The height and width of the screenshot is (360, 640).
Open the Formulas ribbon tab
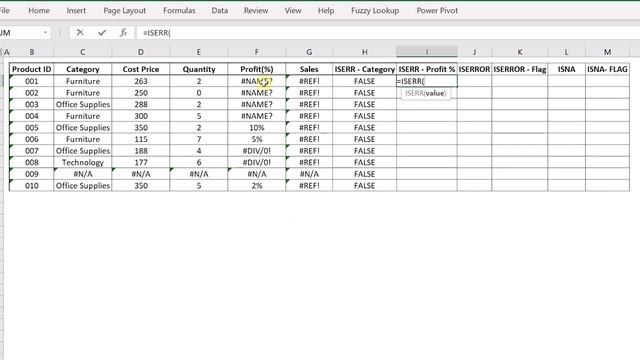179,11
